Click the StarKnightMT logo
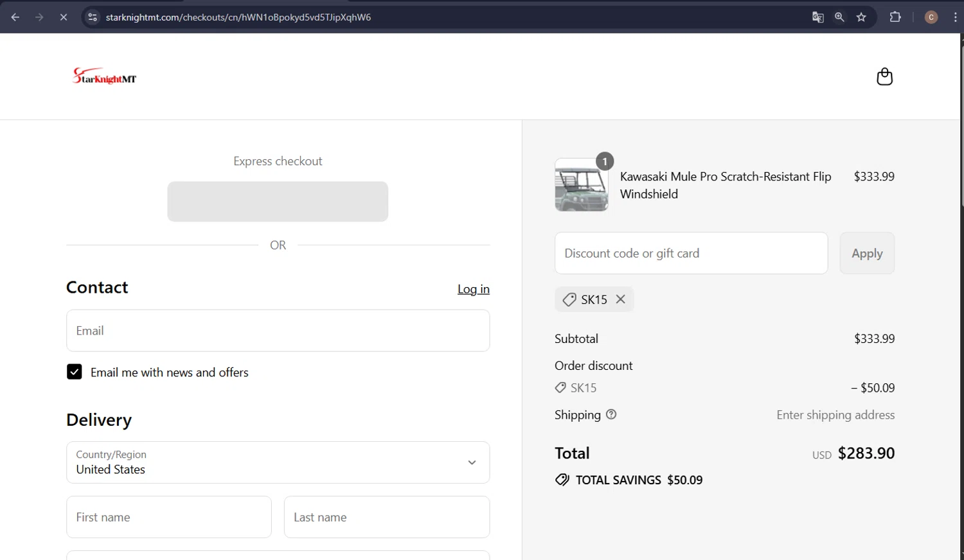The image size is (964, 560). 104,76
